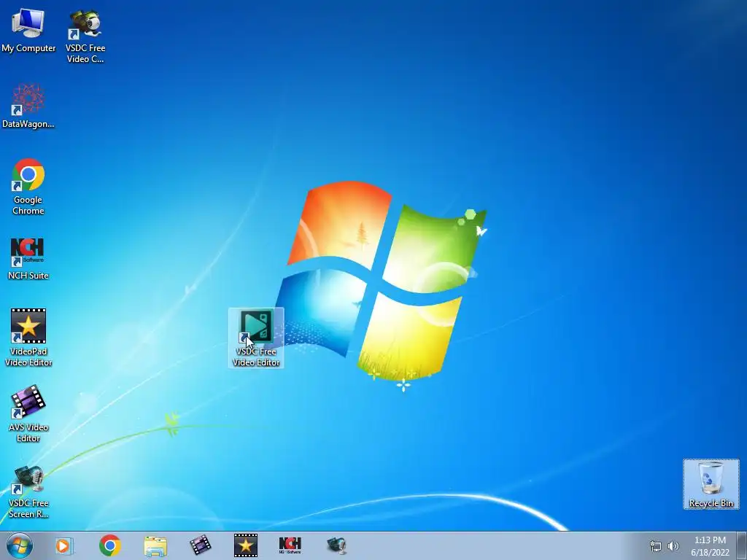747x560 pixels.
Task: Select the NCH Suite desktop shortcut
Action: pos(28,259)
